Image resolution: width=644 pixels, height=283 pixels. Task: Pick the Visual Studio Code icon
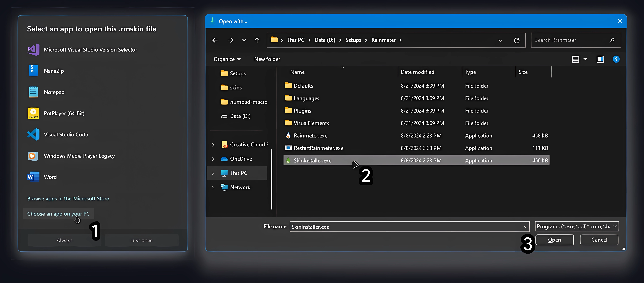tap(33, 135)
